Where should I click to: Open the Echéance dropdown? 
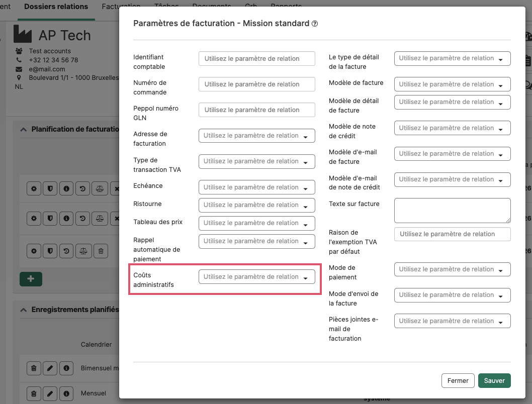[x=257, y=187]
